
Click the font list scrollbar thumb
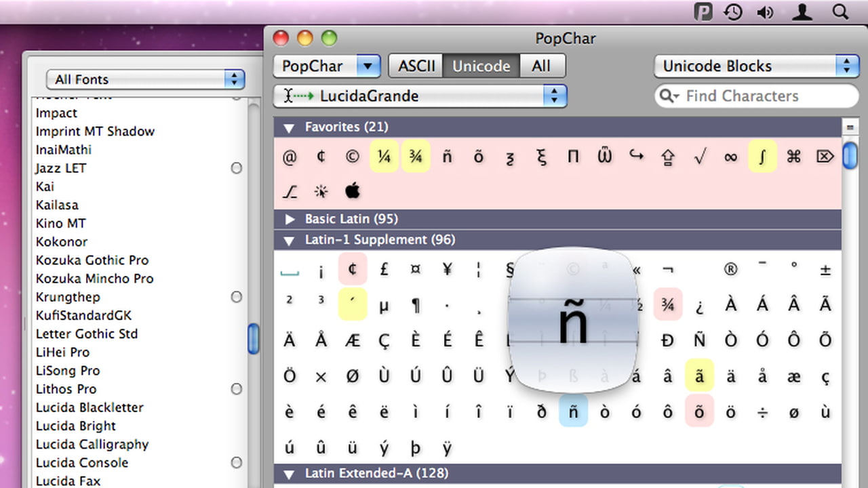[254, 338]
